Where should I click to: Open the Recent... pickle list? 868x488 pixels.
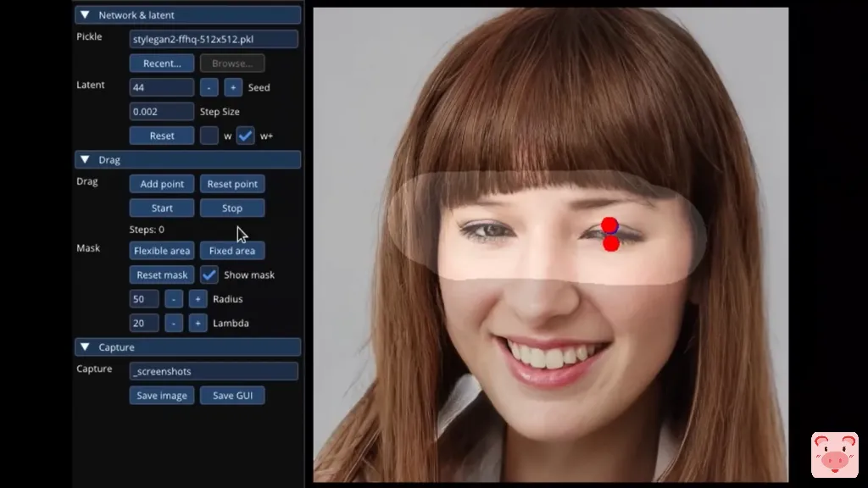[x=162, y=64]
